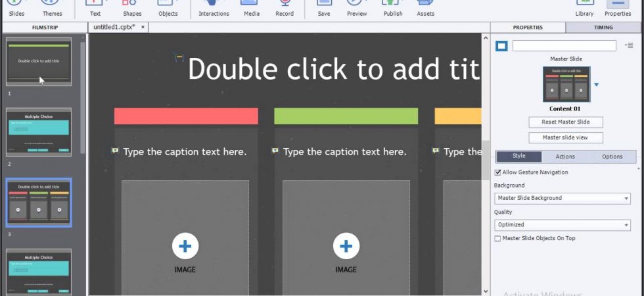Screen dimensions: 644x296
Task: Open the properties panel options menu
Action: click(629, 45)
